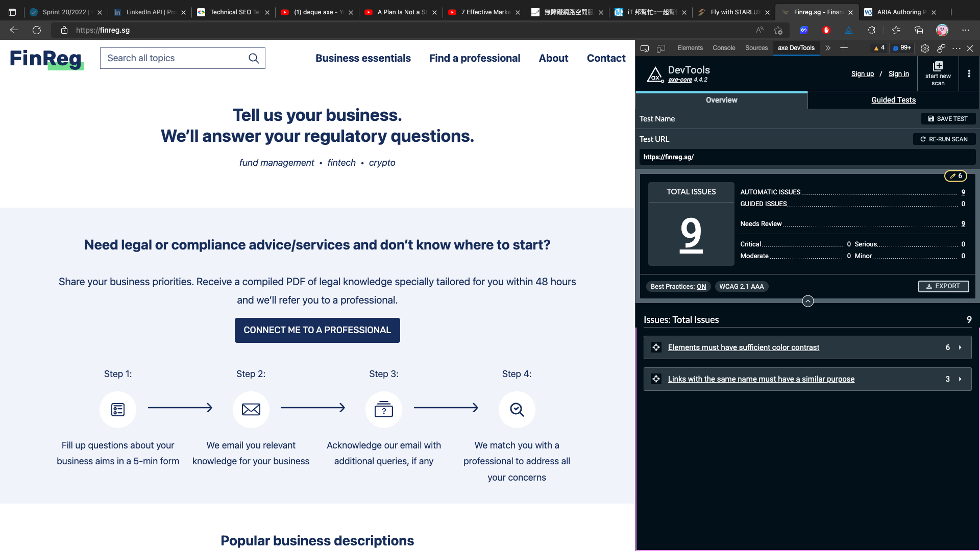The height and width of the screenshot is (551, 980).
Task: Open the Console tab in DevTools
Action: coord(723,48)
